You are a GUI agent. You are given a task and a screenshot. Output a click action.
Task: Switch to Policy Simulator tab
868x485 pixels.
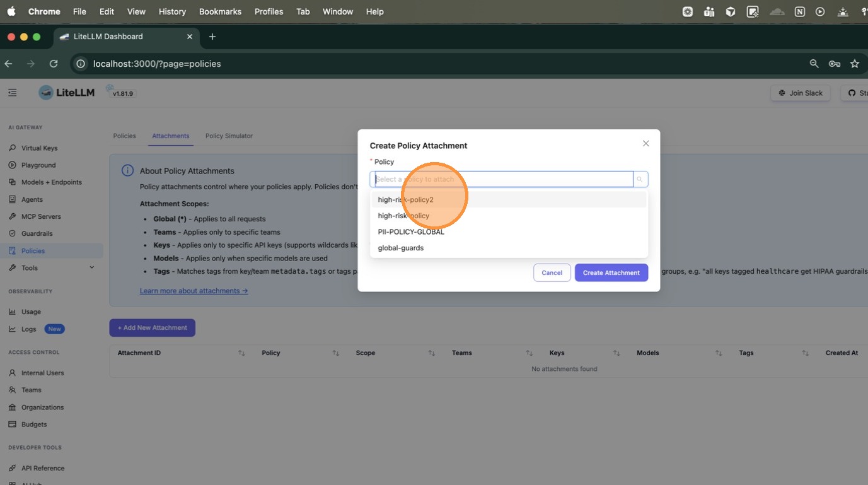229,136
